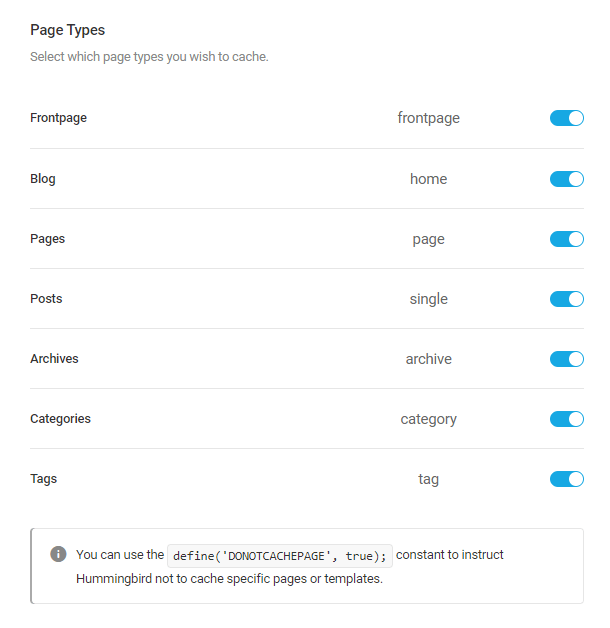Click the Page Types heading
The width and height of the screenshot is (610, 628).
click(67, 30)
